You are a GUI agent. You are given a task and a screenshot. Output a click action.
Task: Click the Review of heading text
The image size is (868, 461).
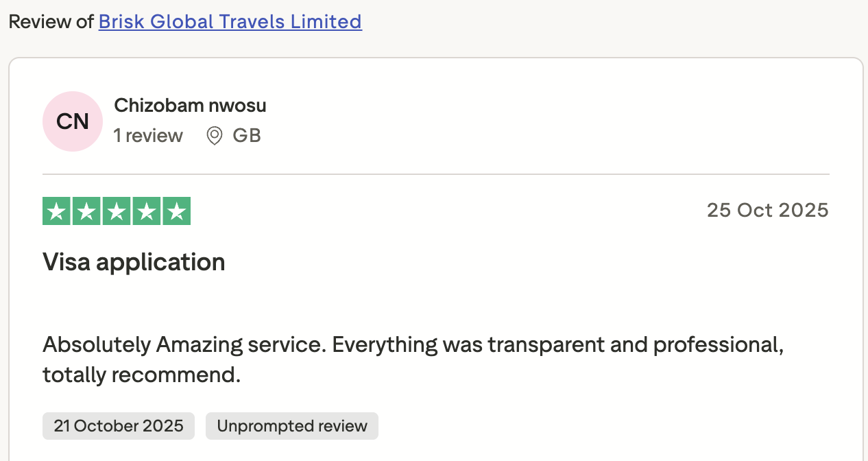[51, 21]
